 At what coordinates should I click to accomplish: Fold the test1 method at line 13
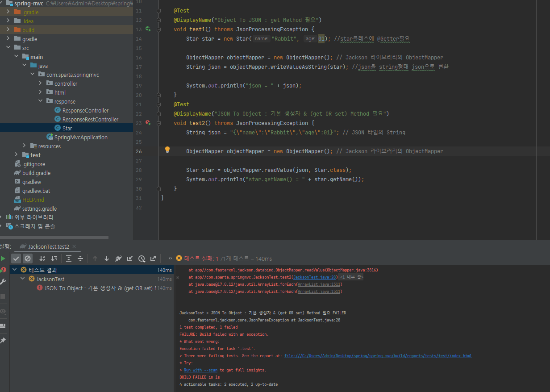pos(158,29)
